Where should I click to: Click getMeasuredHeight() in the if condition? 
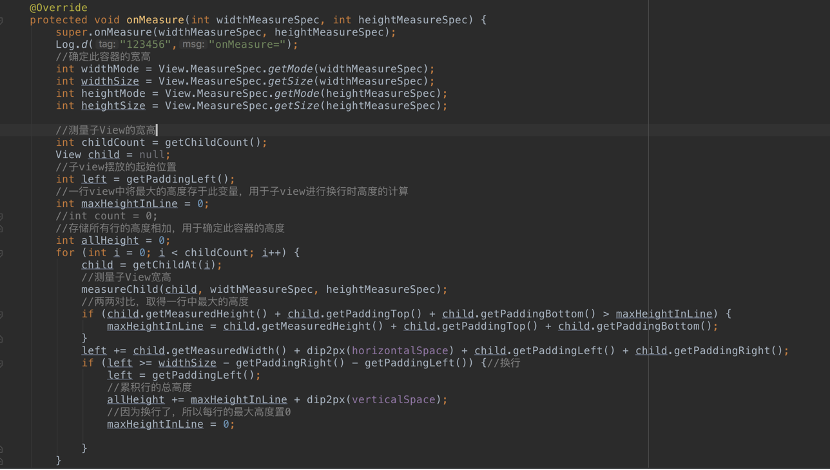tap(206, 314)
